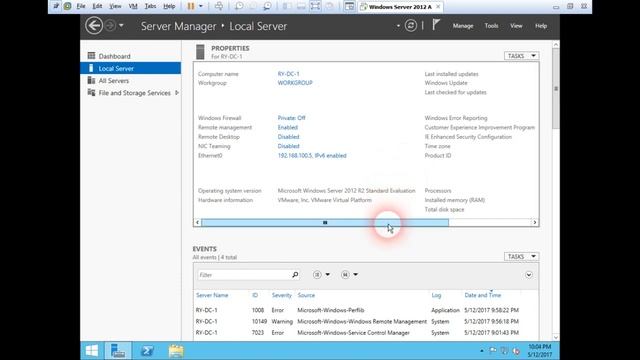Click the Events Filter input field

pos(245,275)
